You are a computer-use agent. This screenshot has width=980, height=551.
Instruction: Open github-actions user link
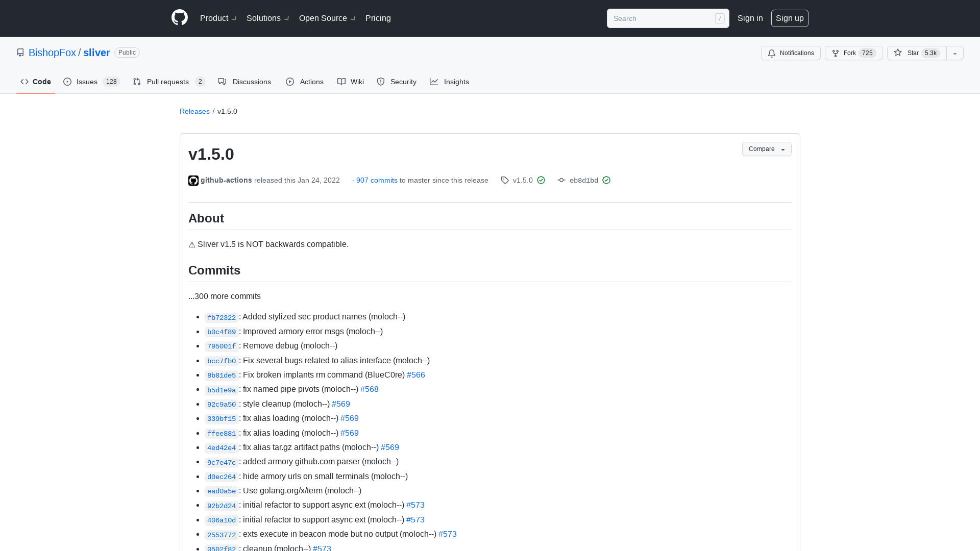pos(226,180)
